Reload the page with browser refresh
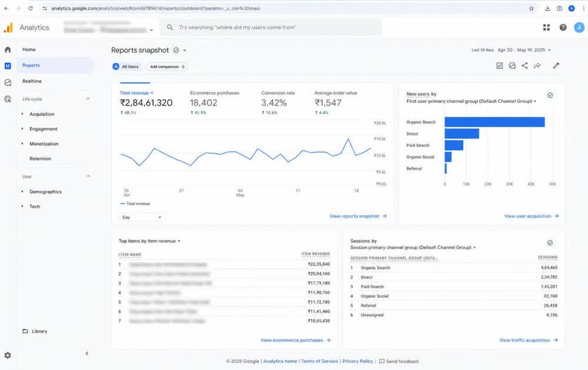Image resolution: width=588 pixels, height=370 pixels. point(31,8)
